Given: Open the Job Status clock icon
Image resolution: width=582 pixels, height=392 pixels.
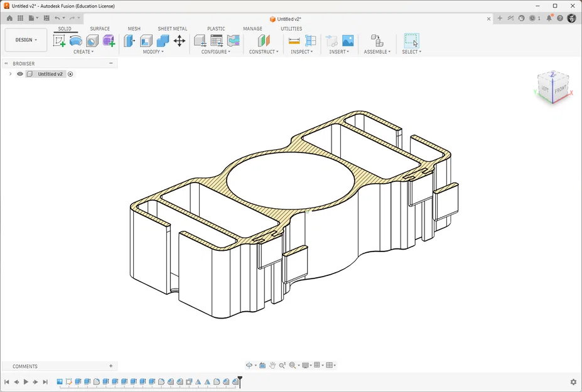Looking at the screenshot, I should coord(532,18).
